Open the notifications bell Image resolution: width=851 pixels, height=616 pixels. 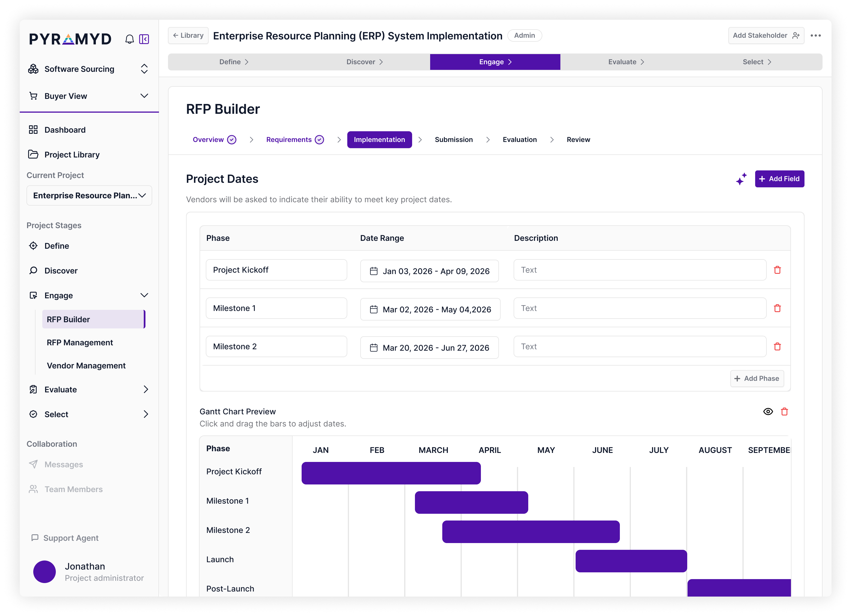129,39
